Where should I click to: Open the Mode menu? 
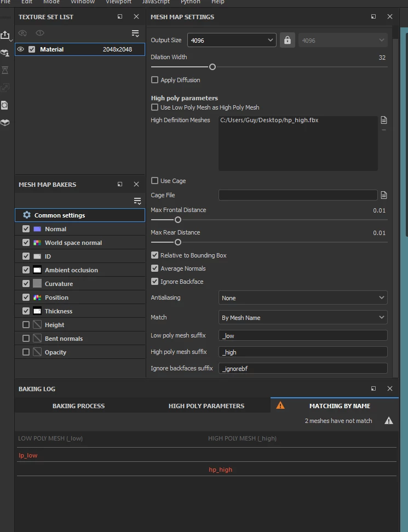tap(51, 2)
